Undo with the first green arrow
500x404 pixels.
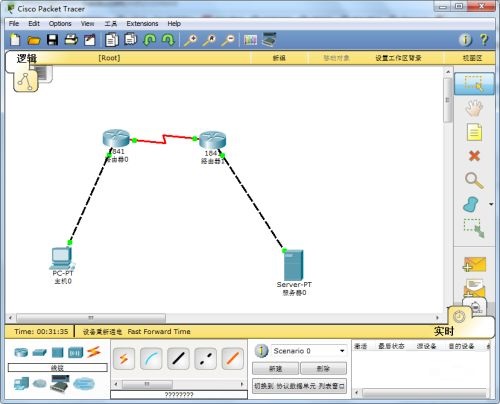[149, 40]
